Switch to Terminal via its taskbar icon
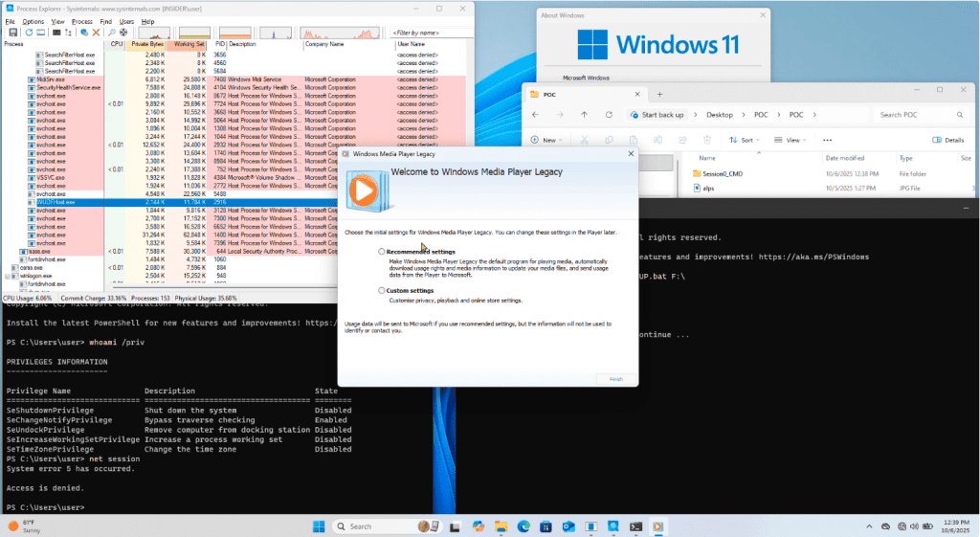980x537 pixels. [x=635, y=526]
